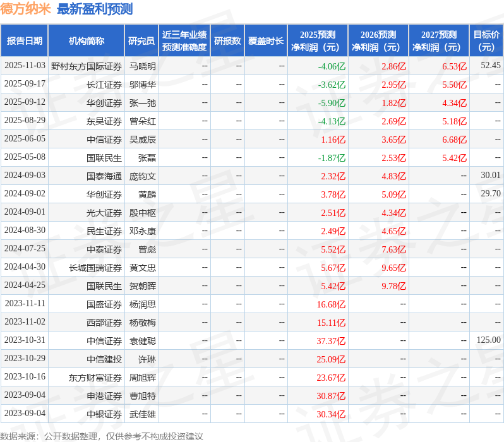Click target price 52.45

pos(491,66)
